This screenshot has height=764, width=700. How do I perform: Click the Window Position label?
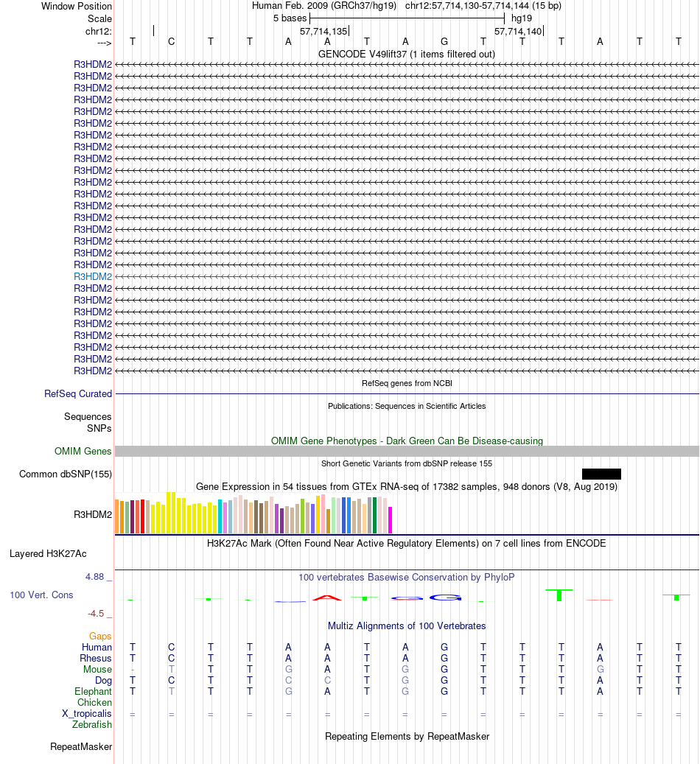(x=77, y=7)
